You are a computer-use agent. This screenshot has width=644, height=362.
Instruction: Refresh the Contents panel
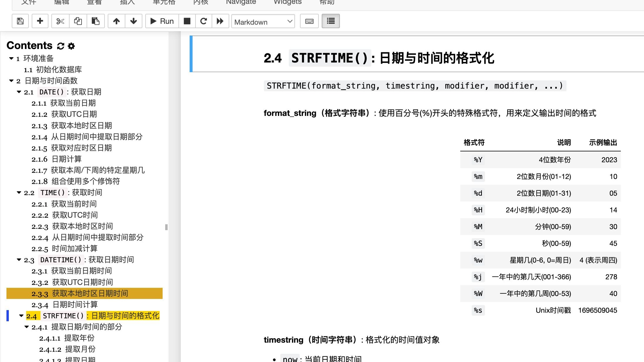[60, 46]
